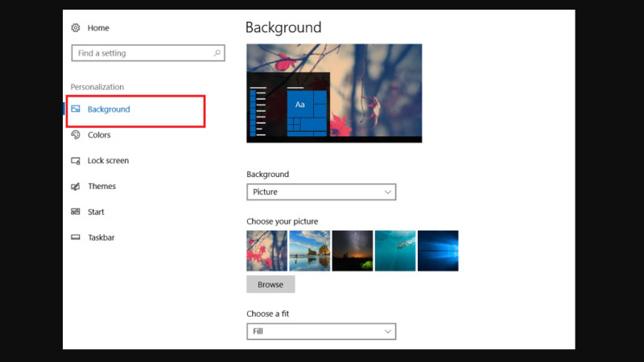Focus the Find a setting search field

[x=141, y=53]
